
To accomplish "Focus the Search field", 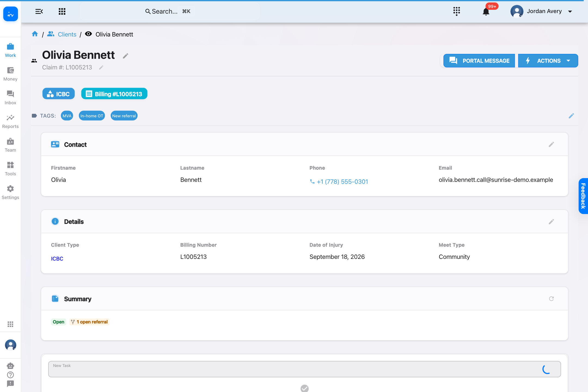I will 169,11.
